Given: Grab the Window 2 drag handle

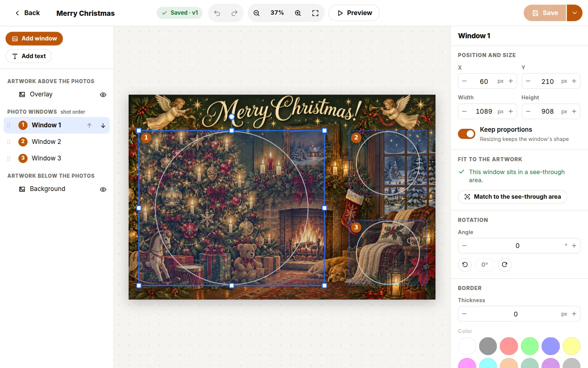Looking at the screenshot, I should 9,142.
